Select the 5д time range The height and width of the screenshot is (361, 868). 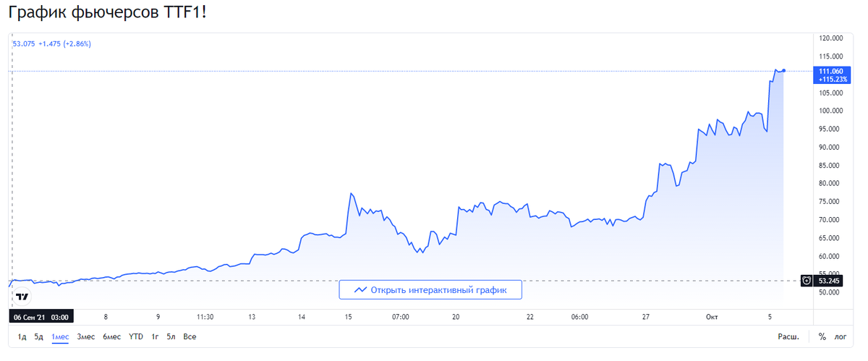[39, 337]
